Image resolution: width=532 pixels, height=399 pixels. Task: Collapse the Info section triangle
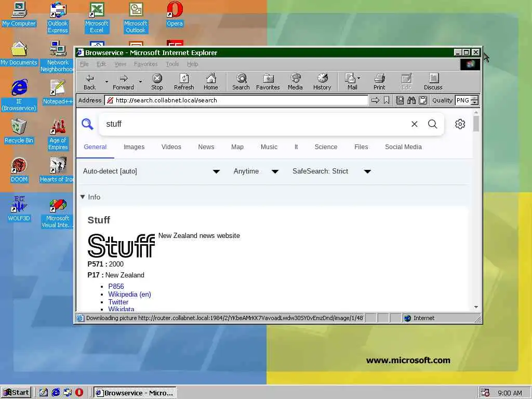[83, 197]
